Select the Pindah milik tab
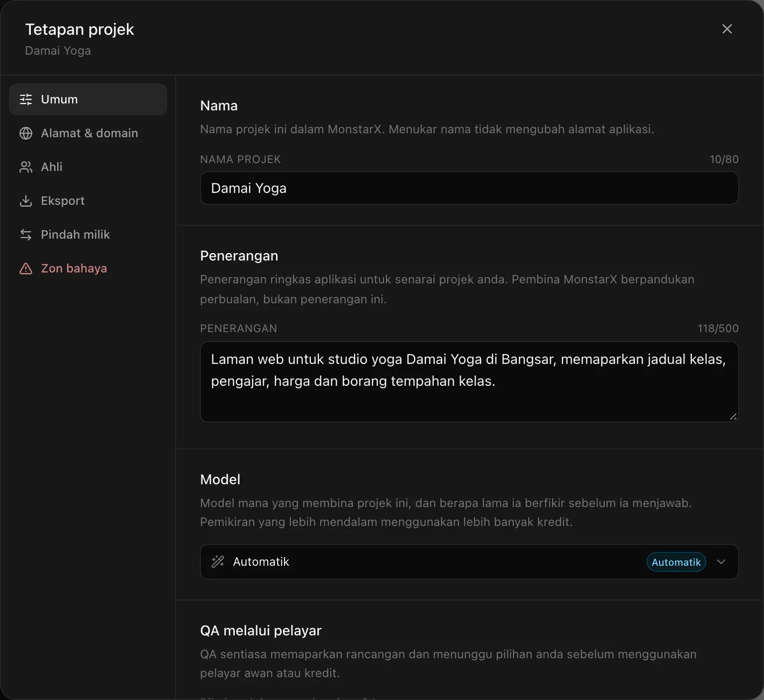This screenshot has height=700, width=764. click(88, 235)
